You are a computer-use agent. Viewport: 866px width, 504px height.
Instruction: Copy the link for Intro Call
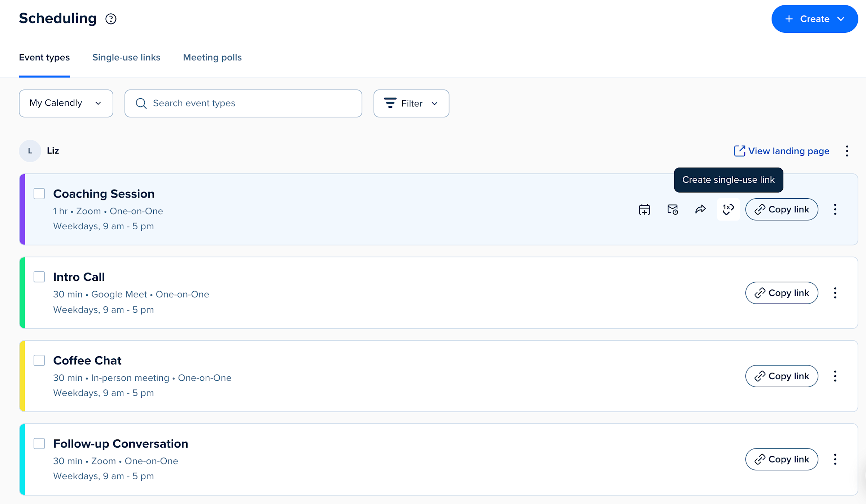point(782,293)
